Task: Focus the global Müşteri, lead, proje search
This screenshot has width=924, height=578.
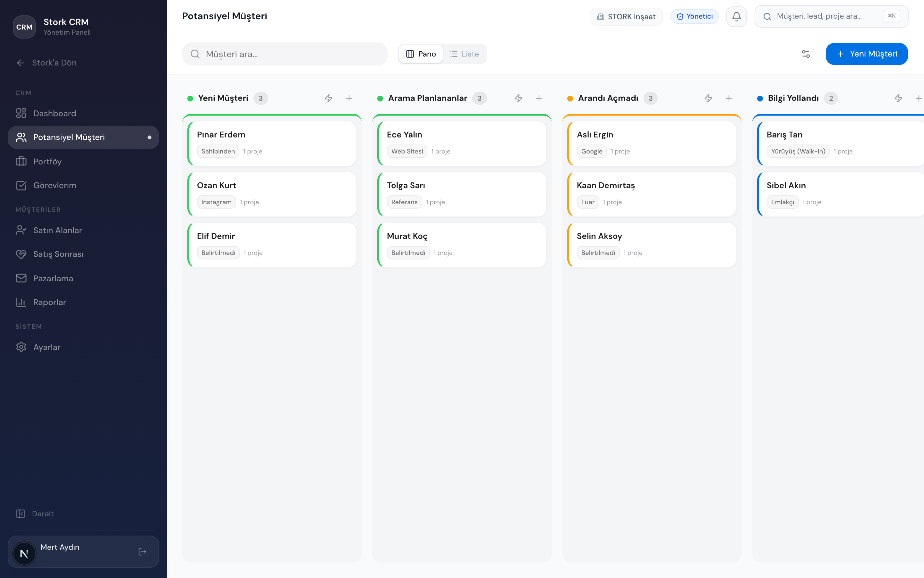Action: coord(831,16)
